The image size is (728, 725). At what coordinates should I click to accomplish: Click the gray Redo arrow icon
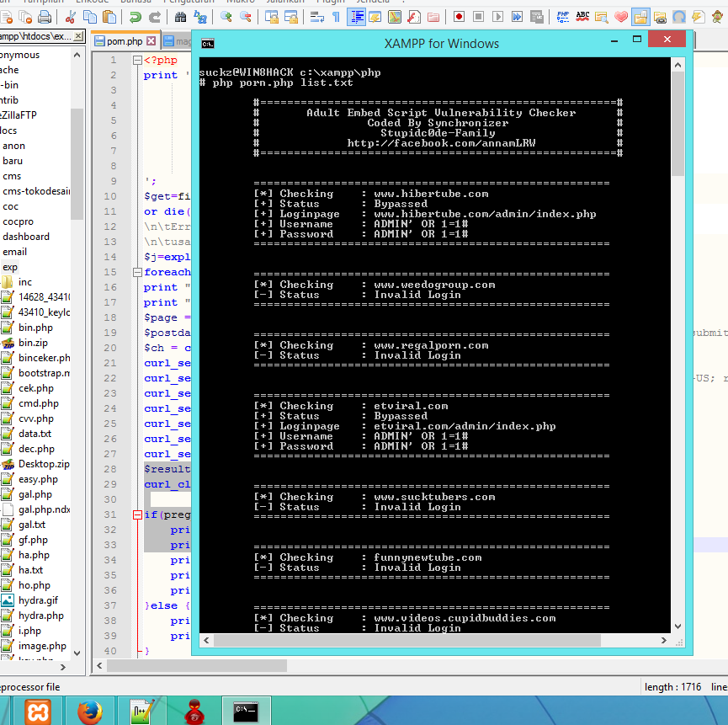(155, 18)
